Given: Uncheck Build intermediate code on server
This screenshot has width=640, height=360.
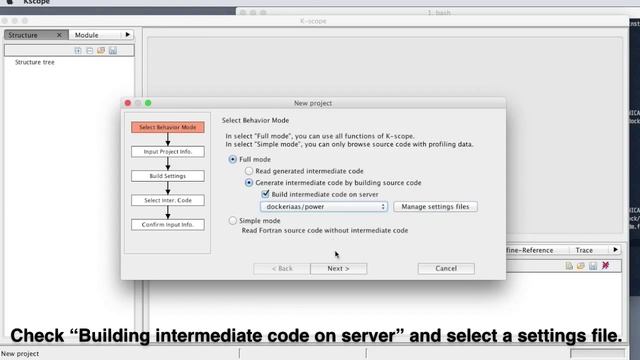Looking at the screenshot, I should (x=265, y=194).
